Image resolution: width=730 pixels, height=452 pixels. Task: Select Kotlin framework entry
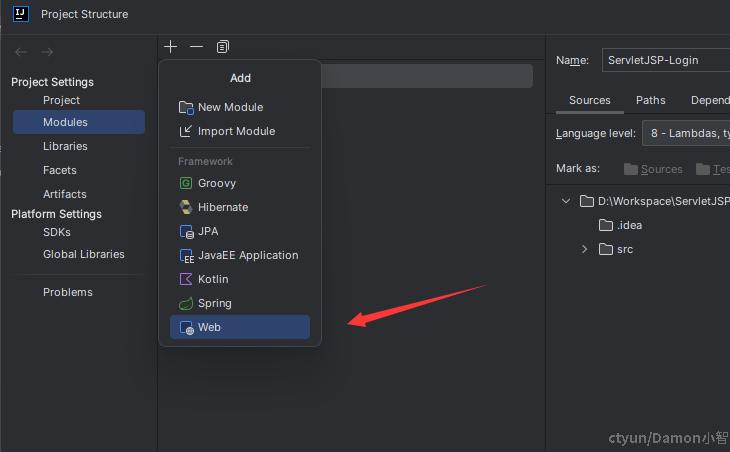click(240, 279)
